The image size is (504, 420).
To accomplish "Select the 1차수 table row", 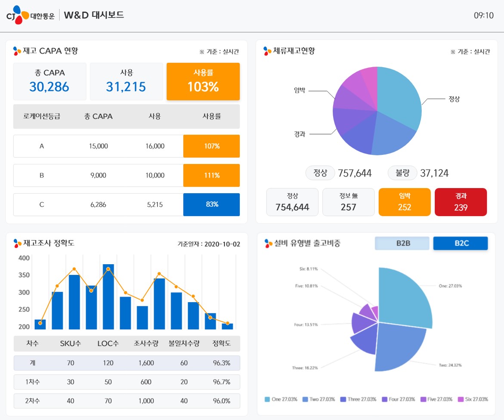I will tap(127, 382).
